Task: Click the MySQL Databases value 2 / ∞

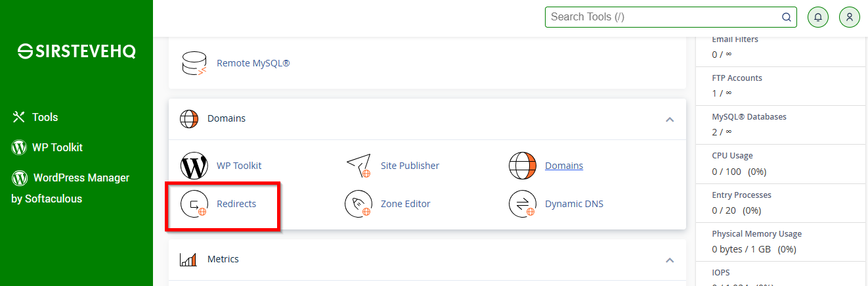Action: point(722,132)
